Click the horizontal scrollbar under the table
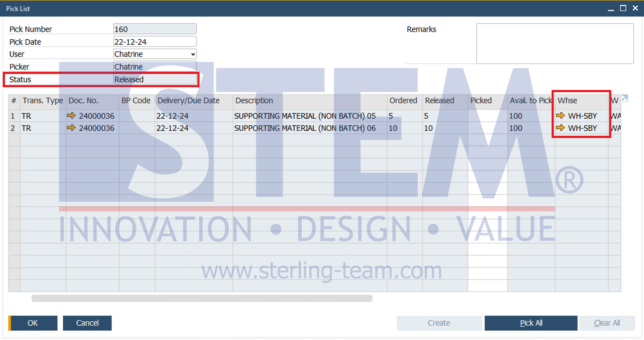This screenshot has width=644, height=340. 202,298
